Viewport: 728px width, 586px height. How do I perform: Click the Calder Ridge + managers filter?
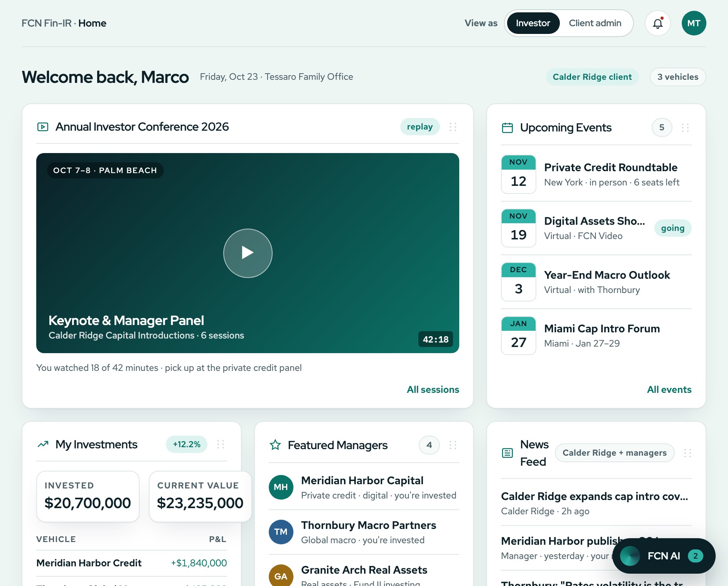[x=615, y=453]
